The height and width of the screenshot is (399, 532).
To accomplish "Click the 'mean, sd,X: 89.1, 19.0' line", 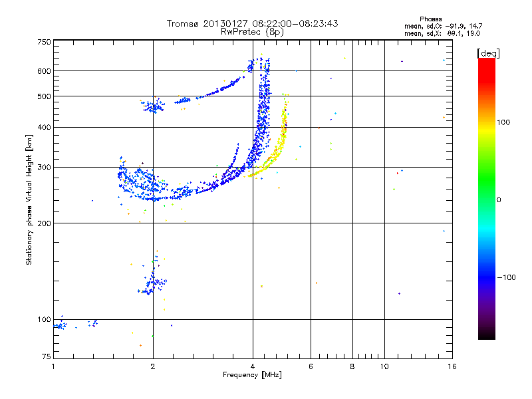I will [x=442, y=33].
